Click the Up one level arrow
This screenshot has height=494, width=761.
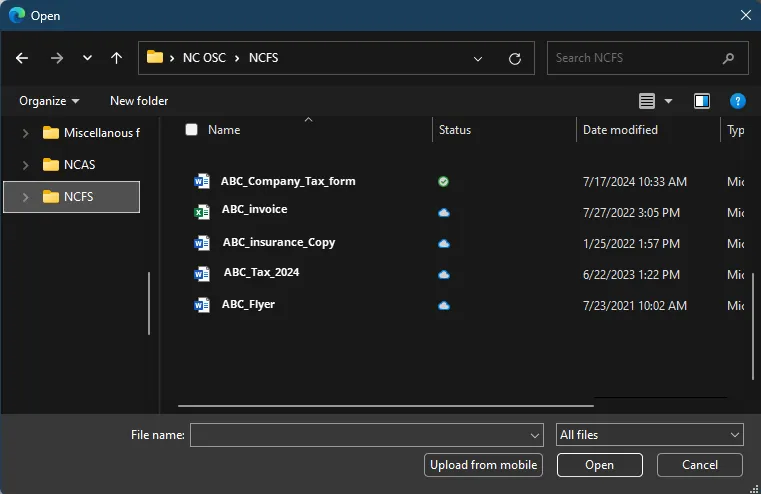click(116, 58)
